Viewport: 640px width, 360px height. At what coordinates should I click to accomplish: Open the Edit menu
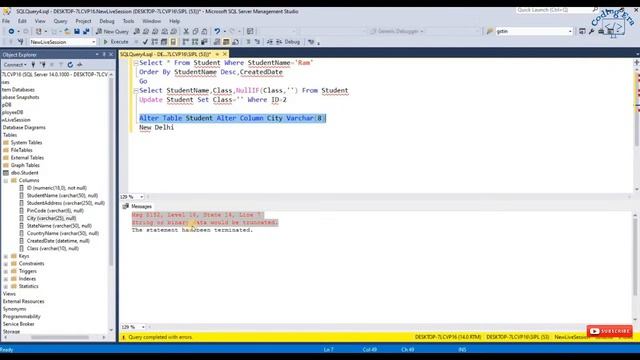[22, 21]
